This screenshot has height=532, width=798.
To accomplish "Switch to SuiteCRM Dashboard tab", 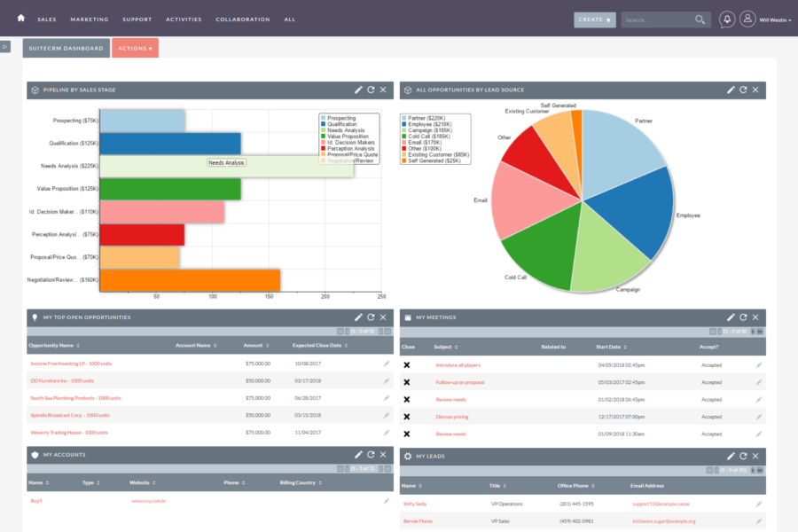I will pyautogui.click(x=66, y=48).
